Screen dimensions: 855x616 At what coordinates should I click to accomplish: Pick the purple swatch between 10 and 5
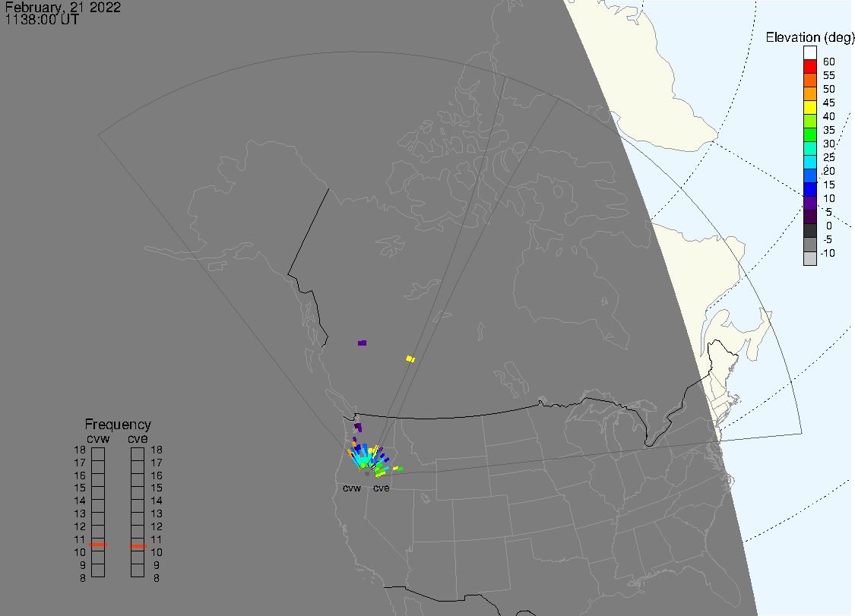click(x=809, y=203)
